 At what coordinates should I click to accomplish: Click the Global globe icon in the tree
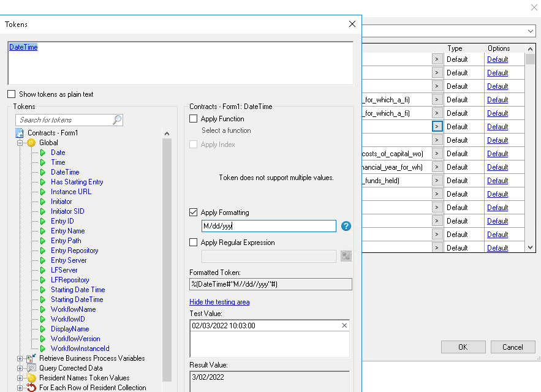click(30, 142)
